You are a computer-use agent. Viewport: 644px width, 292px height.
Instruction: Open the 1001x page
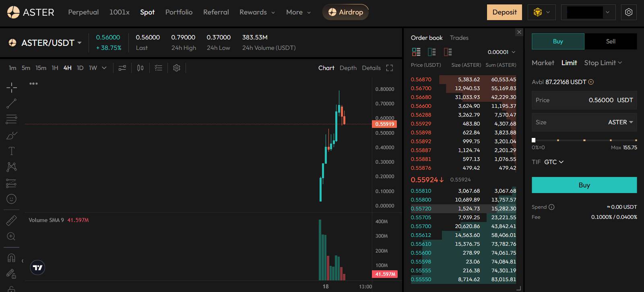pyautogui.click(x=120, y=12)
